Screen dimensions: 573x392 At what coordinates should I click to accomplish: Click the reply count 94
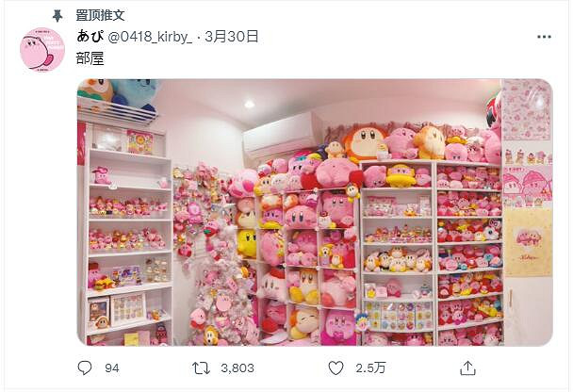(112, 367)
